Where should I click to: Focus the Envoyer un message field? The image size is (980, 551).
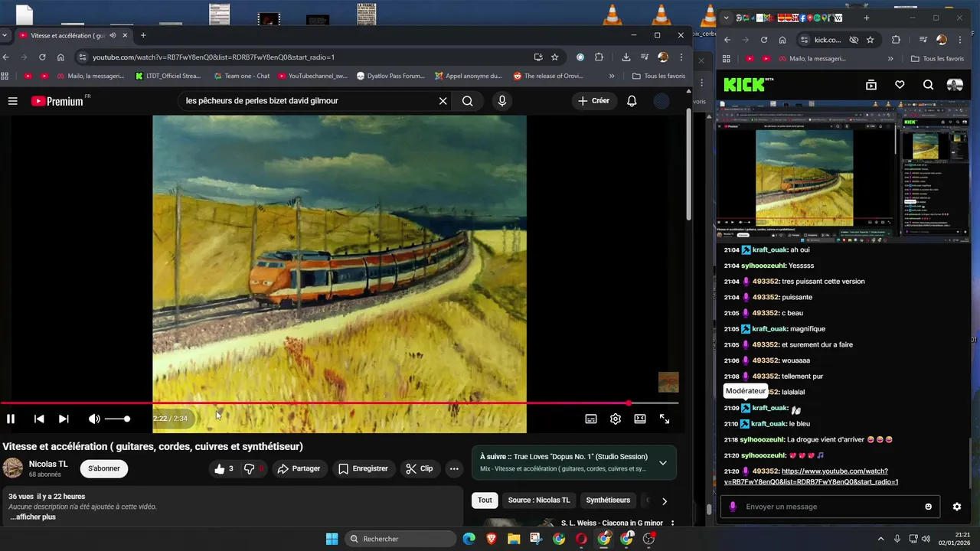point(830,507)
